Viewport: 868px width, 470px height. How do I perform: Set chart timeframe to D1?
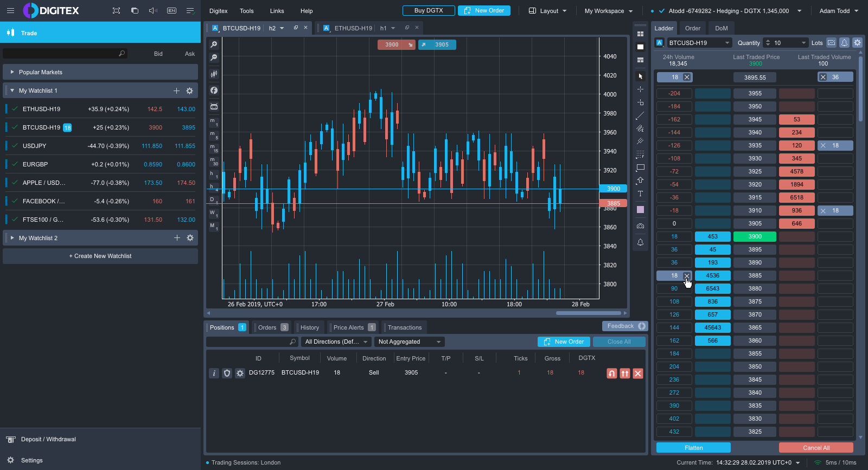pyautogui.click(x=214, y=200)
